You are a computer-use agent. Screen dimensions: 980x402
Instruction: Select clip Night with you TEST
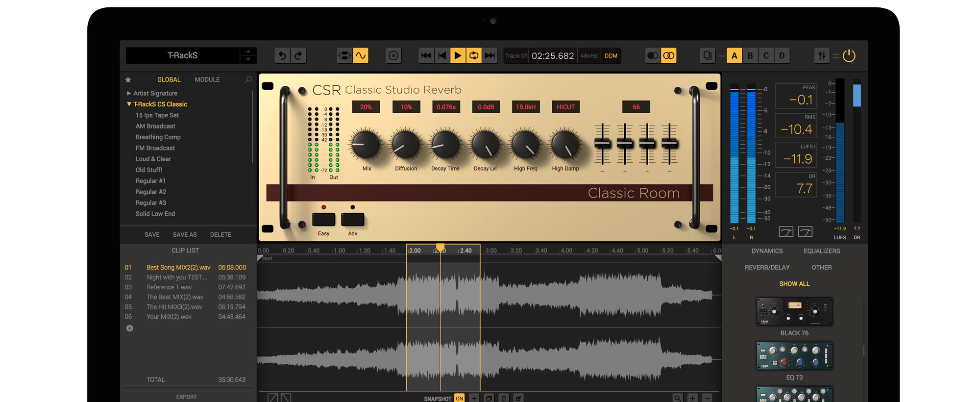pyautogui.click(x=185, y=277)
